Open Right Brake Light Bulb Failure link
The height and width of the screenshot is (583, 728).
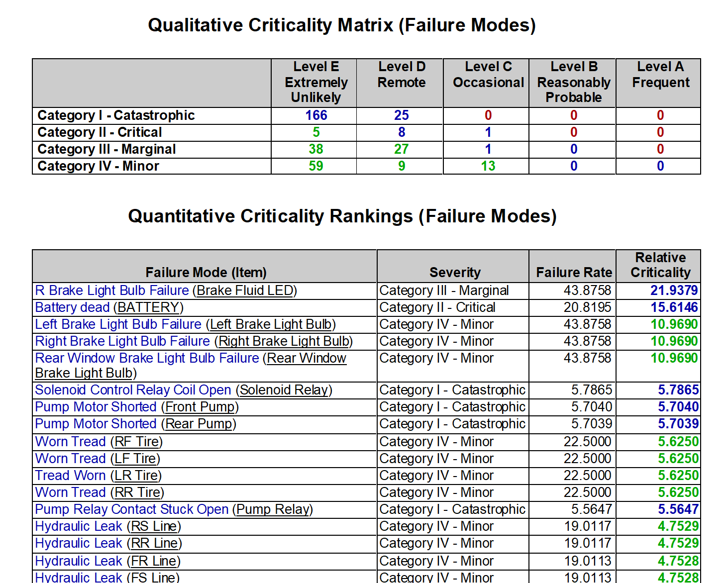point(122,341)
